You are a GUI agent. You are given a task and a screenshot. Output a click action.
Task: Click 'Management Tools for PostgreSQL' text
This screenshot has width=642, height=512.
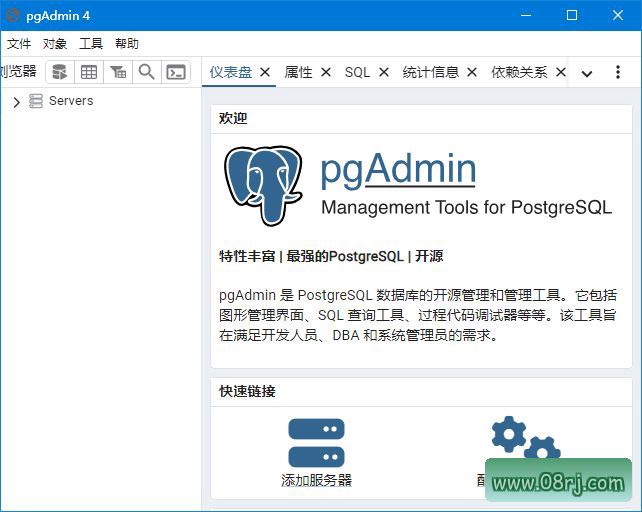tap(467, 208)
